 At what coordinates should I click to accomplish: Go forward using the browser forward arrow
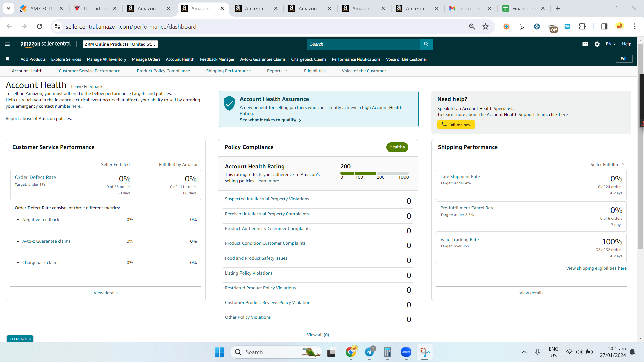24,26
